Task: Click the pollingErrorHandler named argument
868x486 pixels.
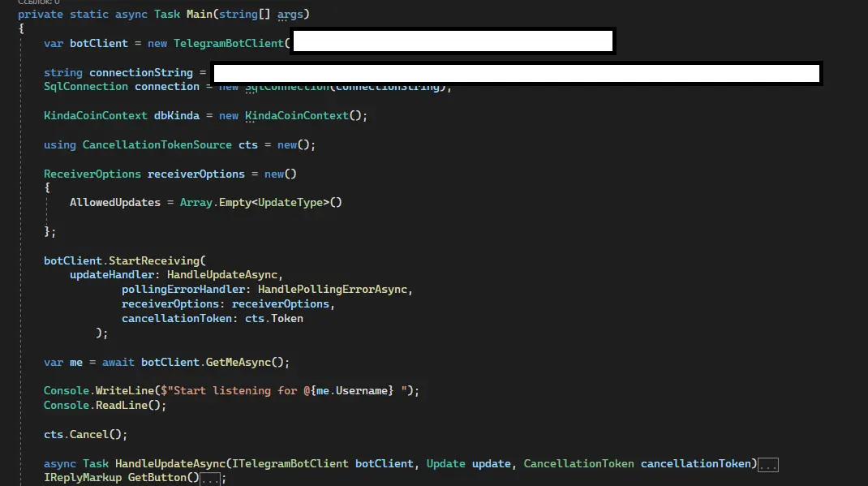Action: tap(183, 289)
